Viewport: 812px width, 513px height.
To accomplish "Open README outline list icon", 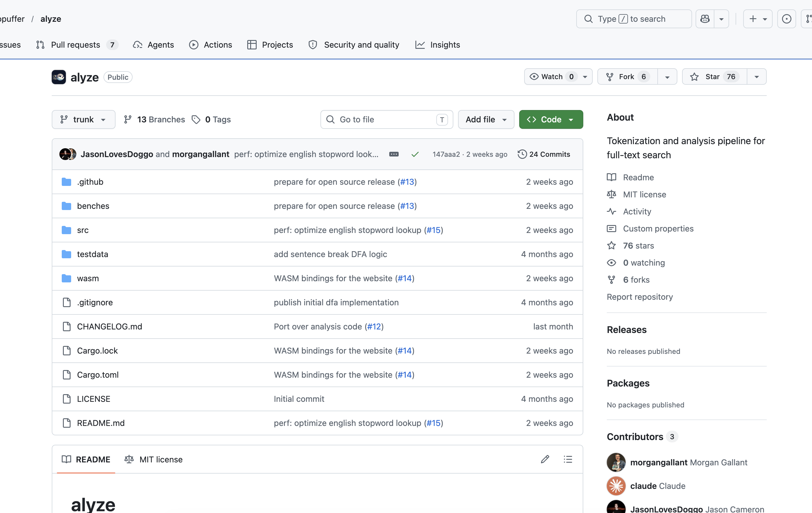I will pos(568,459).
